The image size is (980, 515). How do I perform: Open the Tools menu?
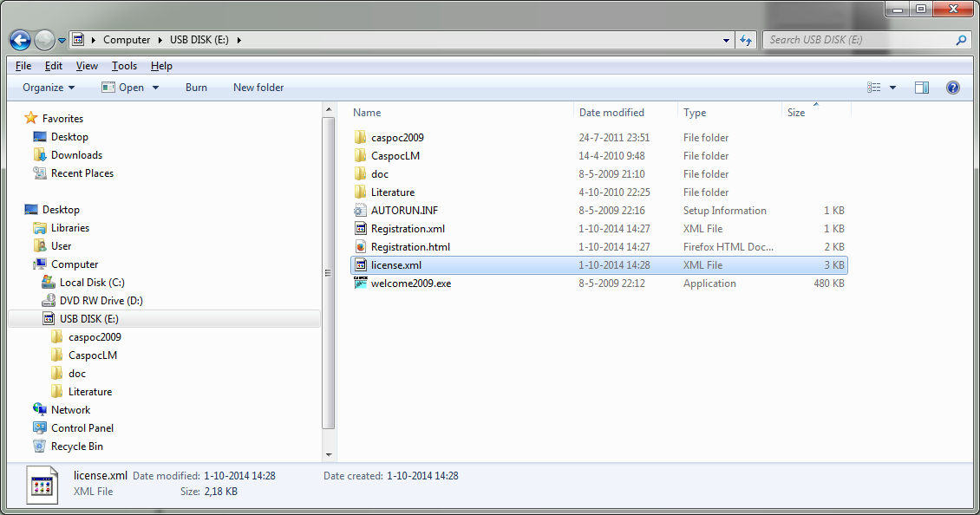pos(124,66)
